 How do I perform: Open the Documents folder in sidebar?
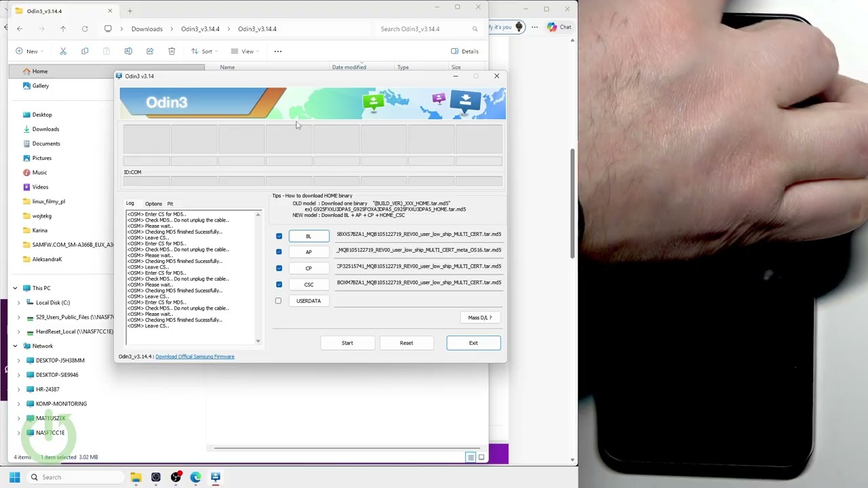(x=46, y=144)
